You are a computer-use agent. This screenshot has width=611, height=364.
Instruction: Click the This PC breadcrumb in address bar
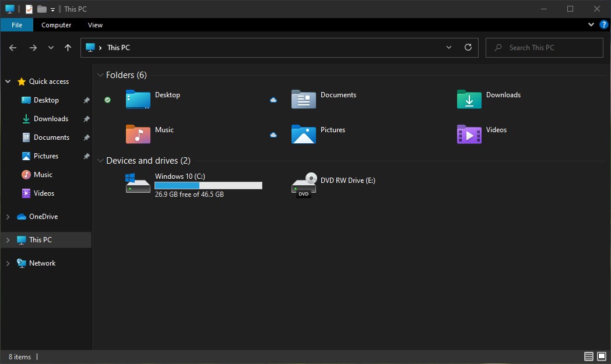[118, 48]
